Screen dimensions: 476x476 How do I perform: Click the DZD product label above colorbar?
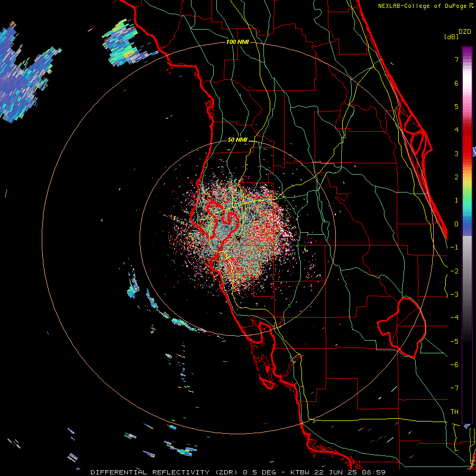(465, 32)
